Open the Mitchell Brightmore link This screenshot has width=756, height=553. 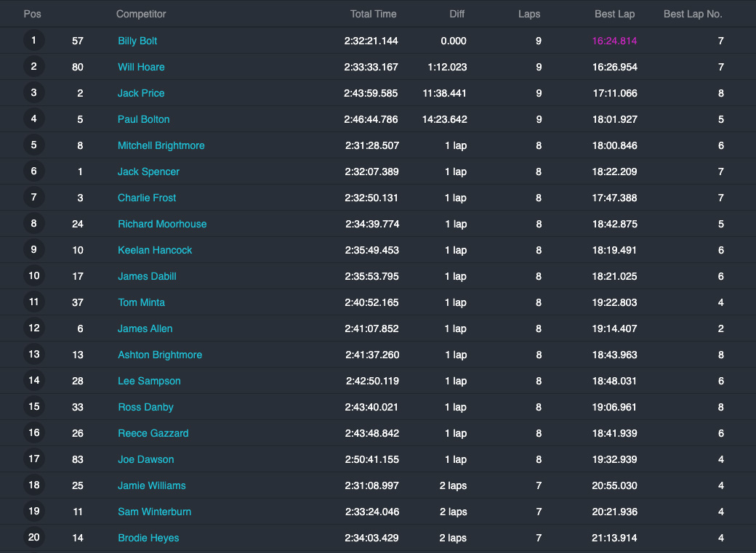tap(161, 145)
